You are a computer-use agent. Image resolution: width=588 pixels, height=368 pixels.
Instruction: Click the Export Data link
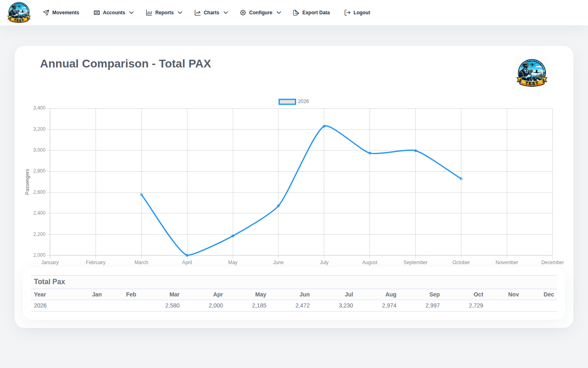(x=312, y=13)
